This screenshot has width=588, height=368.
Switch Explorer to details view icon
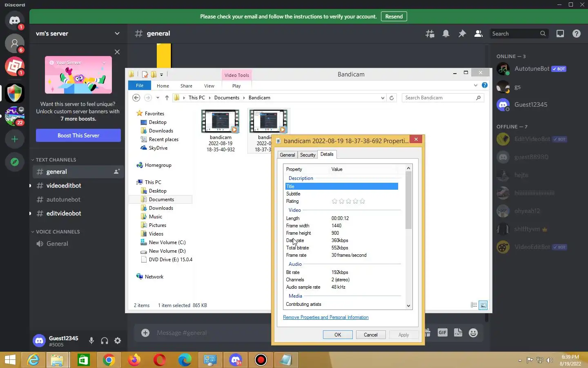coord(474,305)
